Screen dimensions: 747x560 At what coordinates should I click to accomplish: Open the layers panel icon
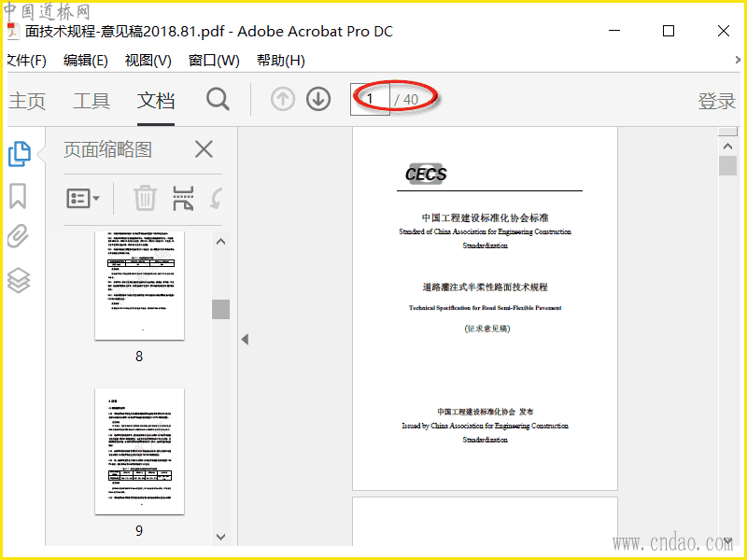pyautogui.click(x=19, y=280)
